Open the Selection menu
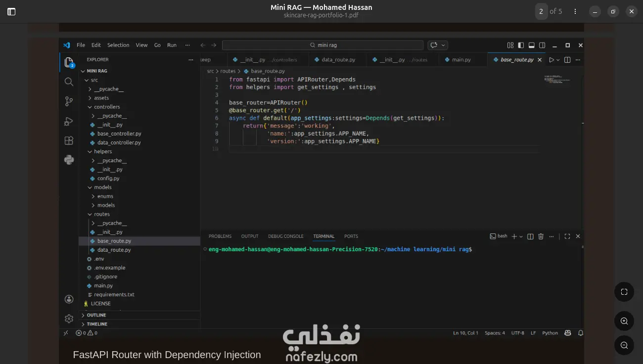The width and height of the screenshot is (643, 364). point(118,45)
